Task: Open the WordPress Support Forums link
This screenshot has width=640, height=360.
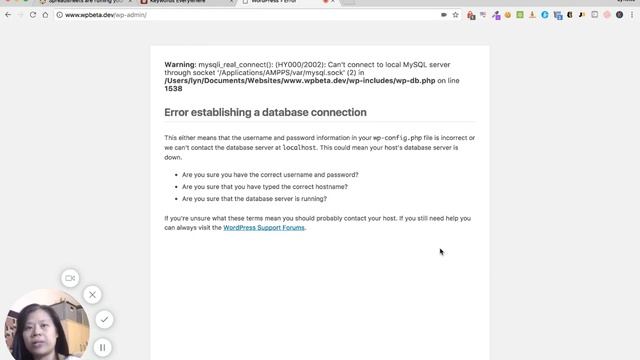Action: point(264,228)
